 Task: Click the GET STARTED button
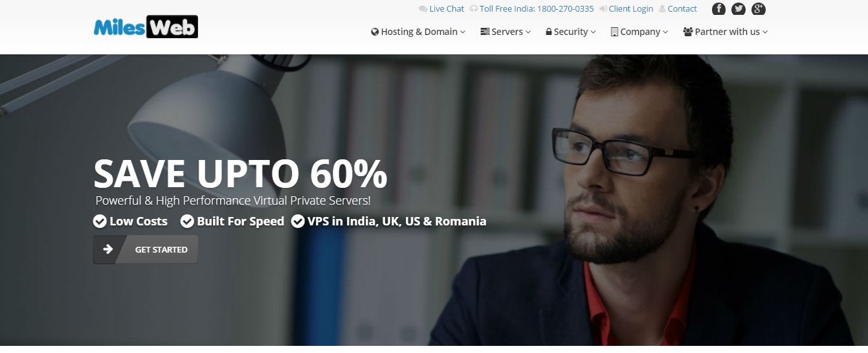click(x=146, y=249)
